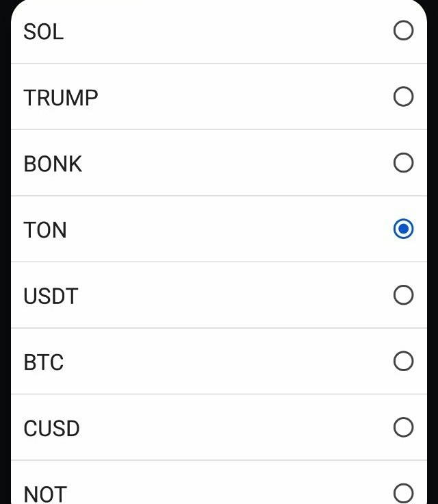Tap the USDT currency label
The width and height of the screenshot is (438, 504).
coord(51,296)
